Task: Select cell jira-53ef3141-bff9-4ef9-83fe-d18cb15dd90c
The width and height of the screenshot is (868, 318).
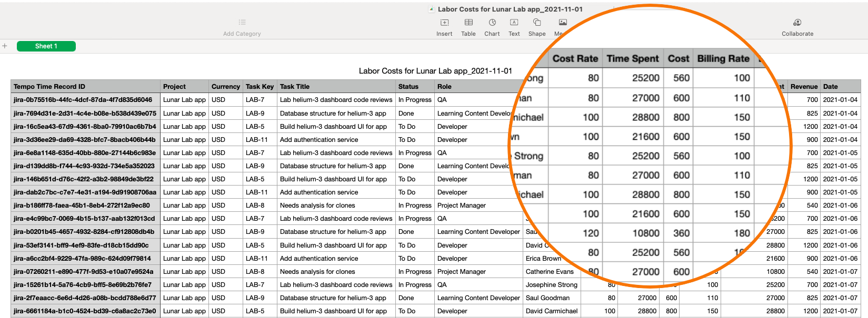Action: pos(85,245)
